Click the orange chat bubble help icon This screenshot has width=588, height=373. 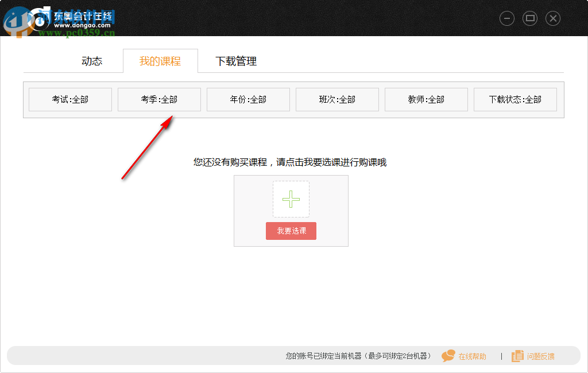pyautogui.click(x=448, y=356)
